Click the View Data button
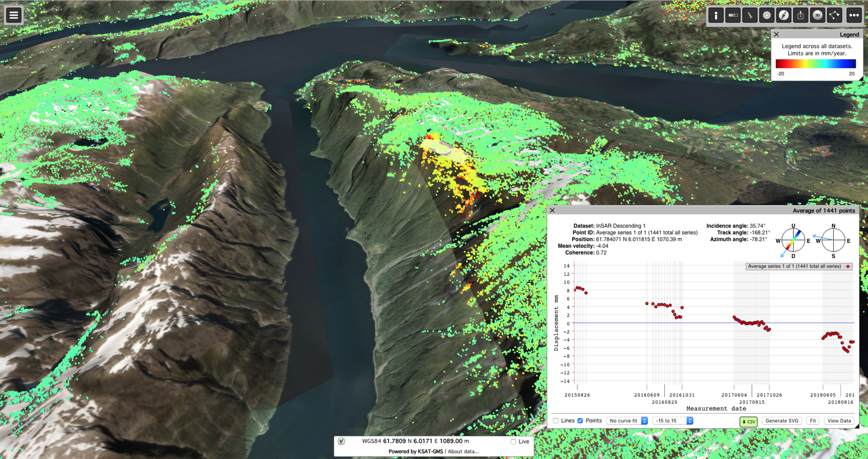 [x=839, y=421]
